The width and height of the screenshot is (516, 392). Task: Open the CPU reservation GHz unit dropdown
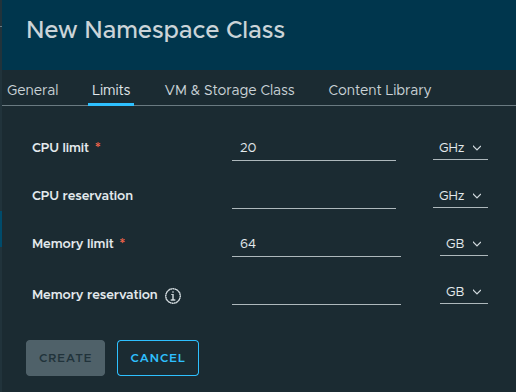pos(460,196)
